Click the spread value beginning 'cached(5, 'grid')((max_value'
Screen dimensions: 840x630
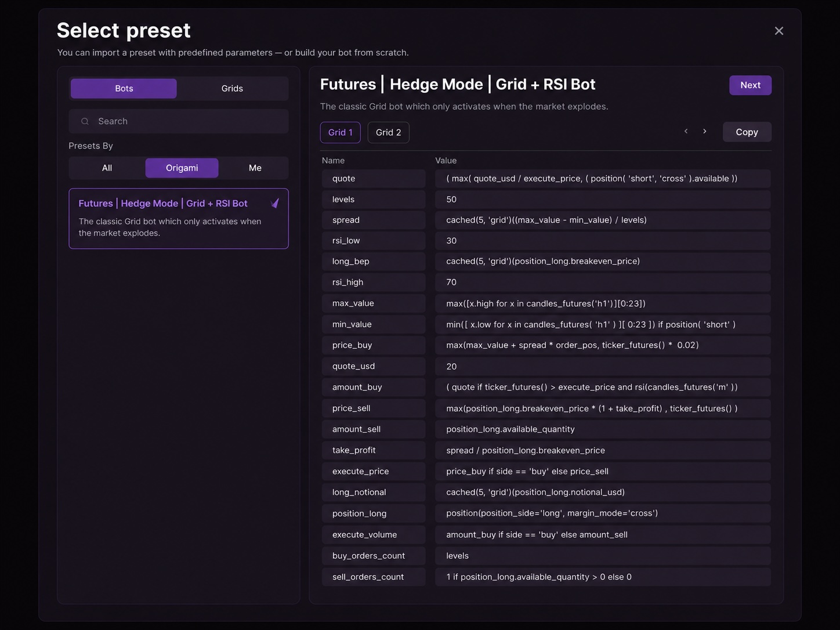pyautogui.click(x=603, y=220)
